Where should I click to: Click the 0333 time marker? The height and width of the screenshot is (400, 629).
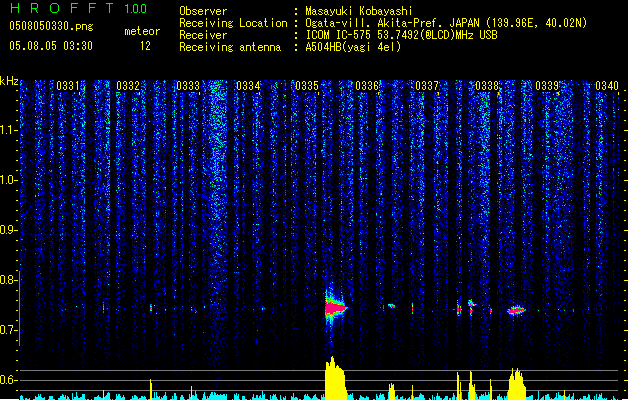click(x=188, y=85)
